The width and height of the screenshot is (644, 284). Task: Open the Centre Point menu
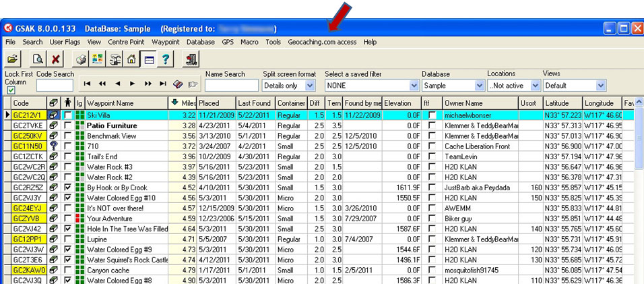(x=126, y=42)
